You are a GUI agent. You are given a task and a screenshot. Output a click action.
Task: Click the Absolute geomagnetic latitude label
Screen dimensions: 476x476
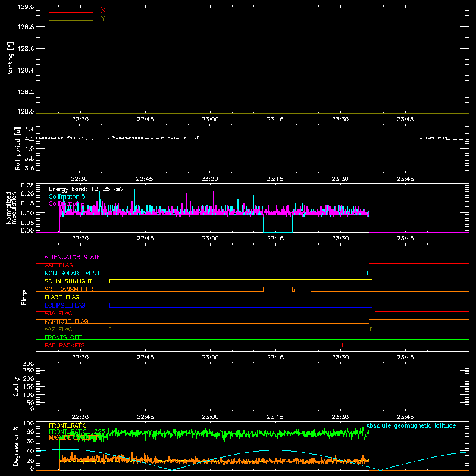411,426
